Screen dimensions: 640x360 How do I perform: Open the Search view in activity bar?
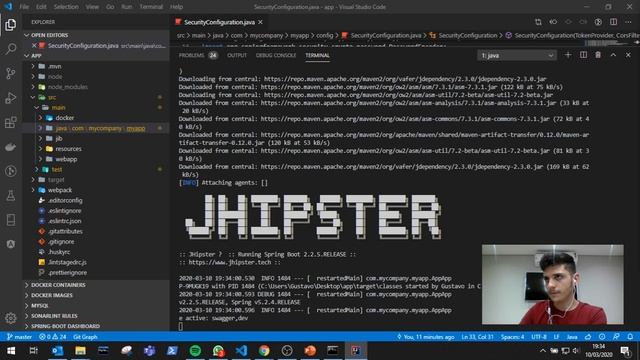pyautogui.click(x=11, y=49)
